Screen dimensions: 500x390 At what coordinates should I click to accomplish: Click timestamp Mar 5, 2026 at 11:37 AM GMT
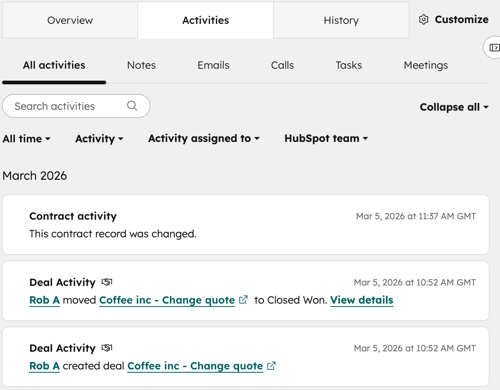click(416, 216)
